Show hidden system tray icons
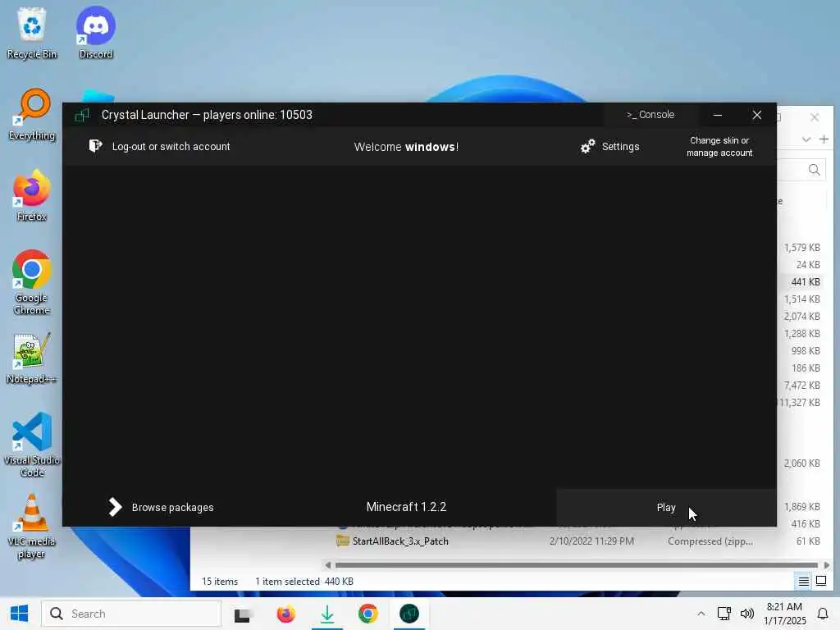840x630 pixels. click(701, 614)
